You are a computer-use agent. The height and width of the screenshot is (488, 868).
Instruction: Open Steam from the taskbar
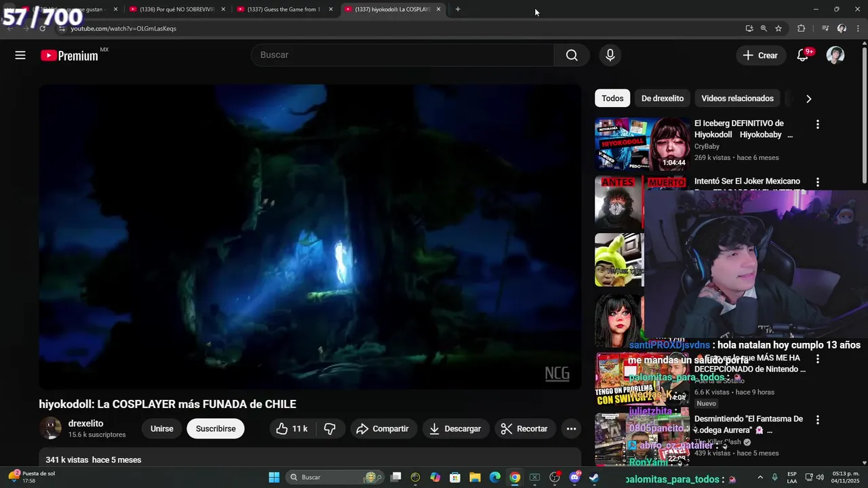[594, 477]
